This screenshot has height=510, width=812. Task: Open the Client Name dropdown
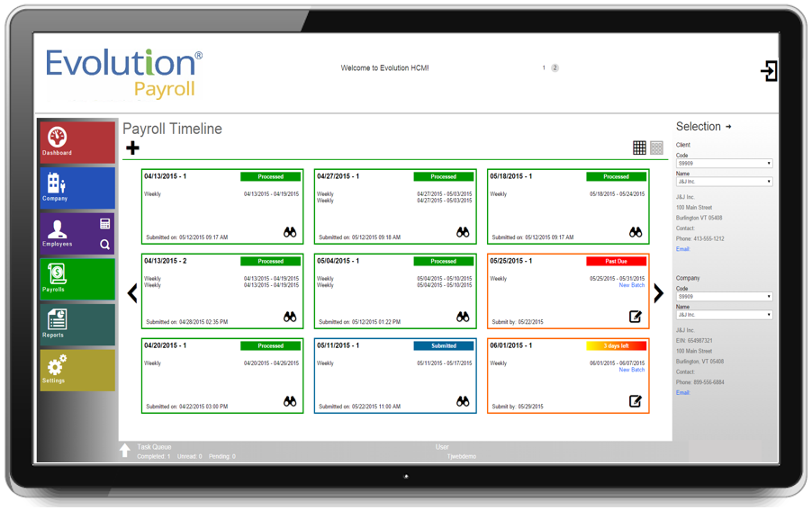725,182
